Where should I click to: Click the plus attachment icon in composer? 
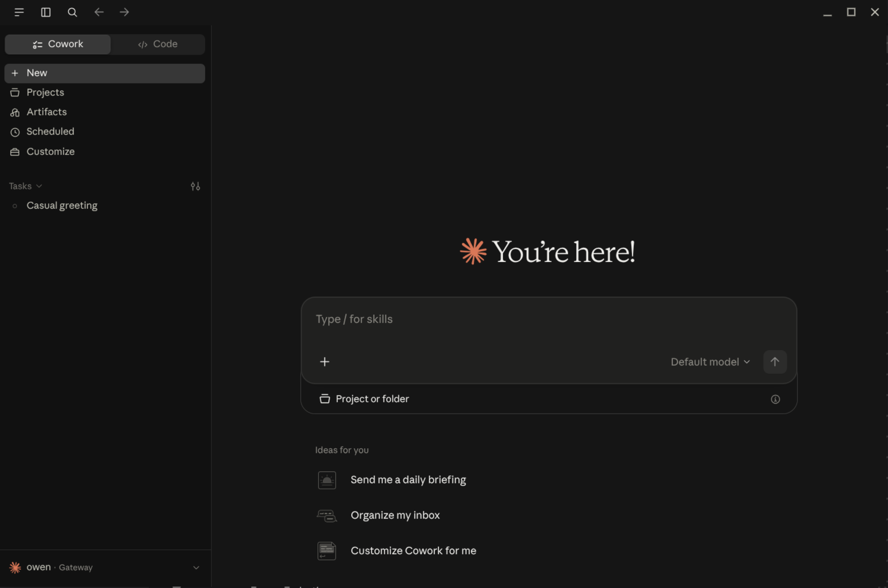point(324,362)
